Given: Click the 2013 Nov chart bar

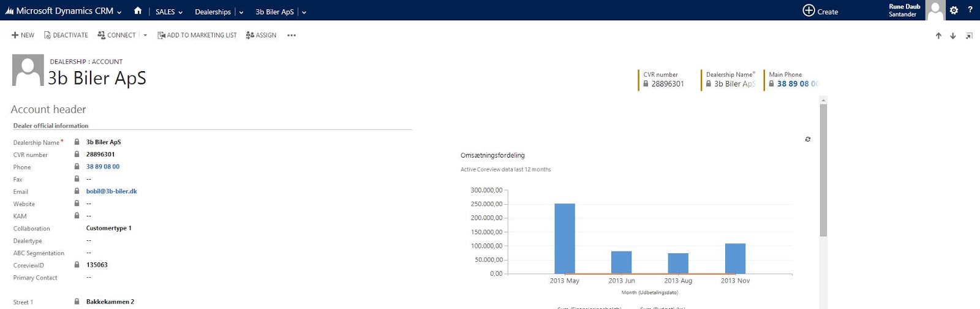Looking at the screenshot, I should 735,259.
